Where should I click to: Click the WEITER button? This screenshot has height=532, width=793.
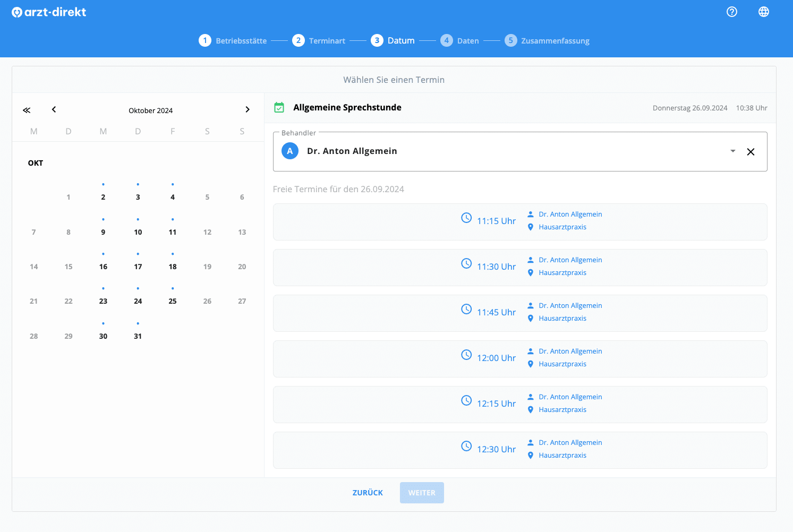point(422,493)
